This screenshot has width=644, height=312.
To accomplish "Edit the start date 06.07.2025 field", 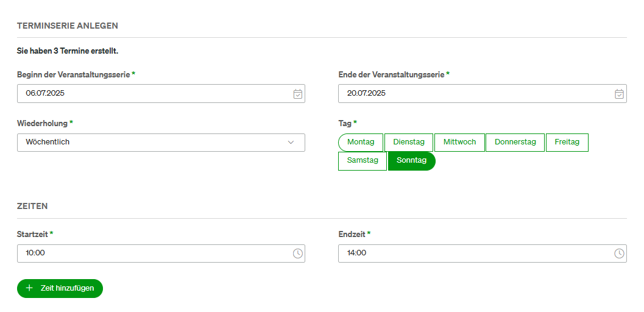I will tap(161, 94).
